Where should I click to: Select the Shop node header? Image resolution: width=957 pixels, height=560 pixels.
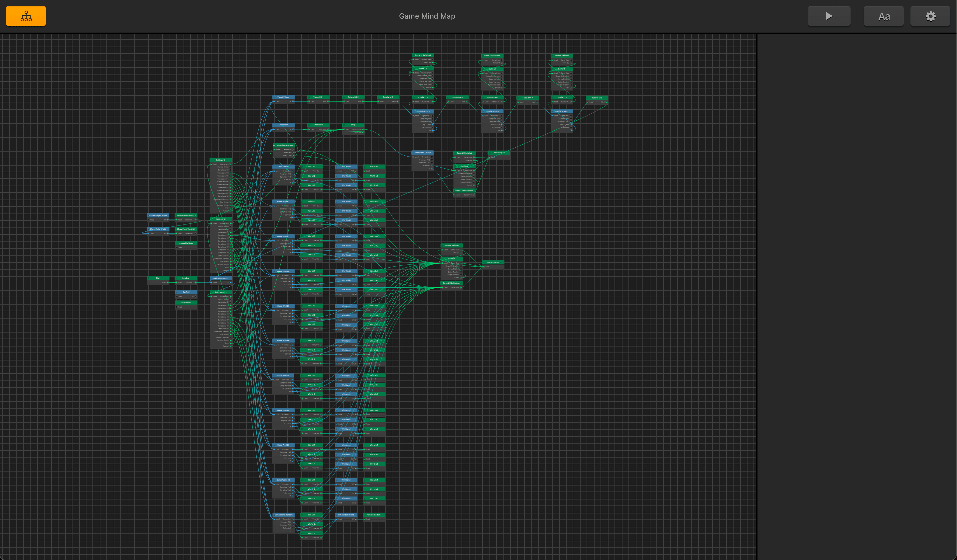353,124
